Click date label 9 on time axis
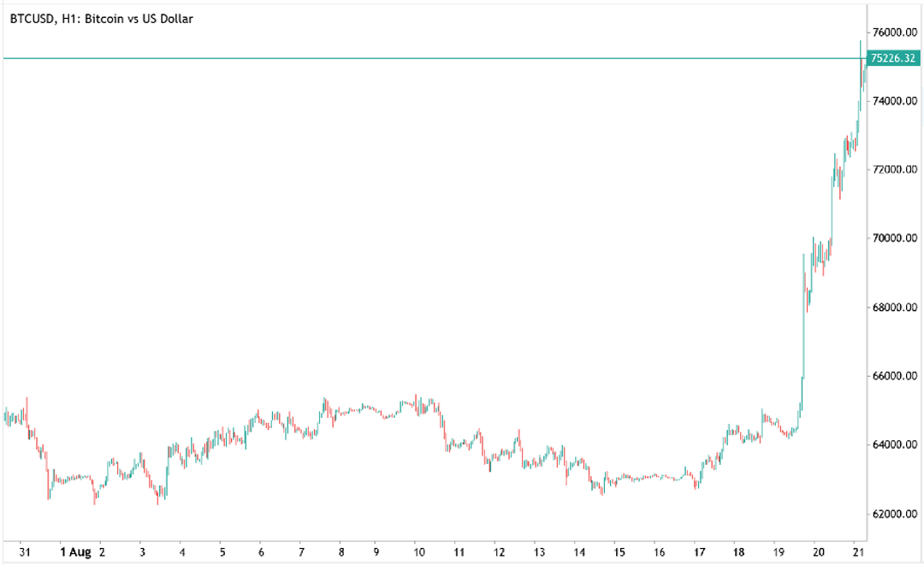The width and height of the screenshot is (924, 566). point(376,552)
